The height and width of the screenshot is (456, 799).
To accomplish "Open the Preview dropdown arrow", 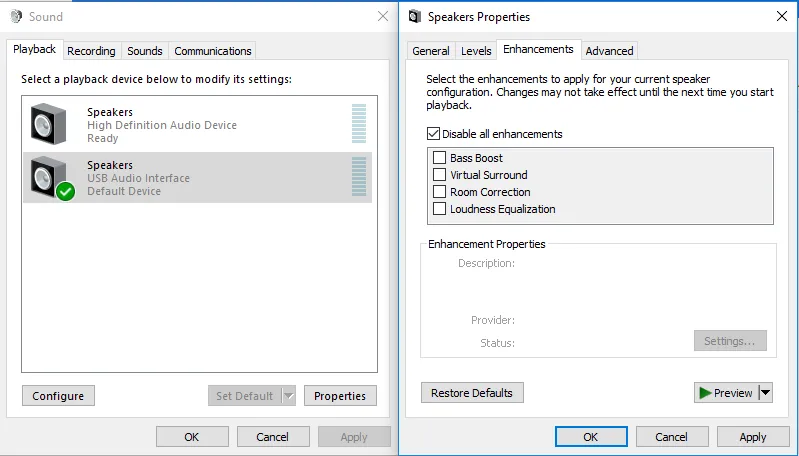I will pos(766,393).
